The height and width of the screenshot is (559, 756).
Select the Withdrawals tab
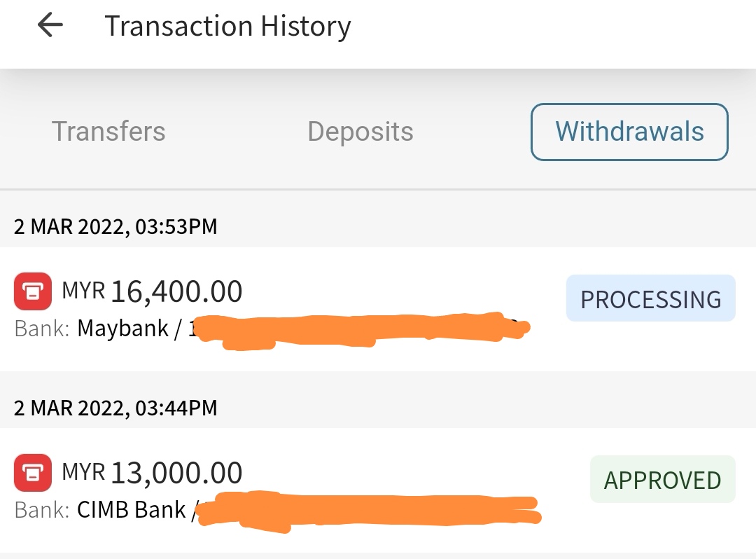pos(629,132)
